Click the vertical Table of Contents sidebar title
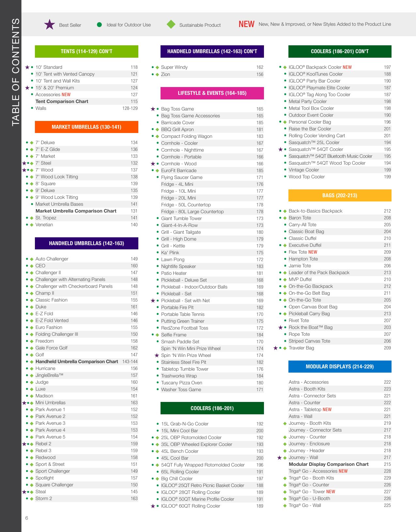The height and width of the screenshot is (532, 416). click(16, 72)
